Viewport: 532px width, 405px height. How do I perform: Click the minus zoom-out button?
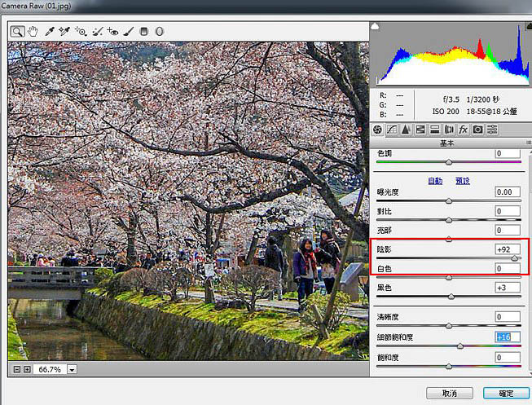(x=16, y=369)
